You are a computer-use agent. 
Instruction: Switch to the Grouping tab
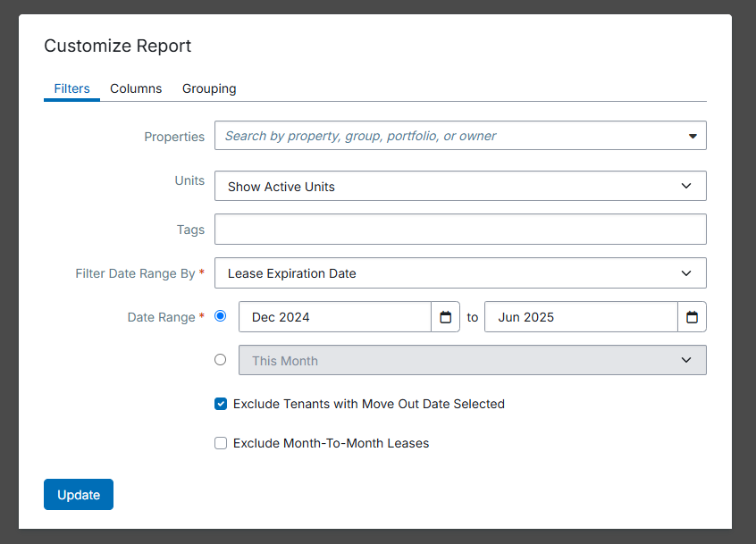(209, 88)
